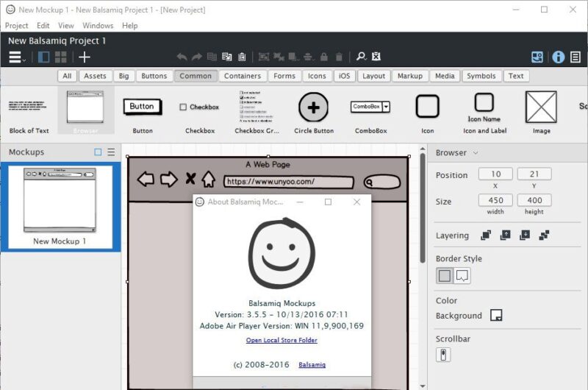Screen dimensions: 588x390
Task: Open the align toolbar icon
Action: [x=309, y=57]
